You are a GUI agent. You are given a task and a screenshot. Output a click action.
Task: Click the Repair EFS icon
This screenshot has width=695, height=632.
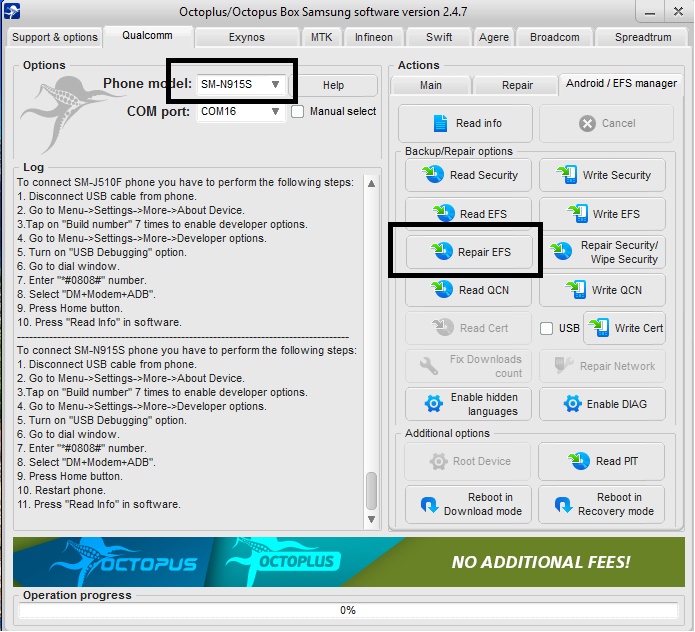[x=441, y=251]
